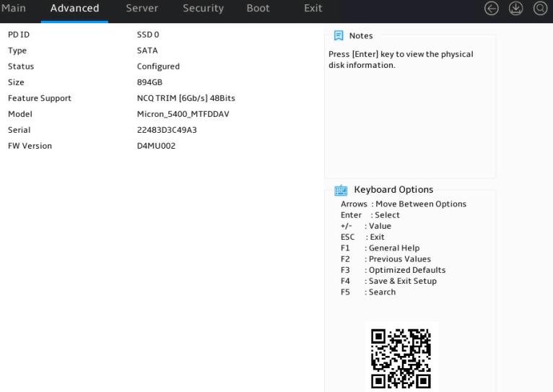Click the Keyboard Options heading
Image resolution: width=553 pixels, height=392 pixels.
[x=393, y=190]
